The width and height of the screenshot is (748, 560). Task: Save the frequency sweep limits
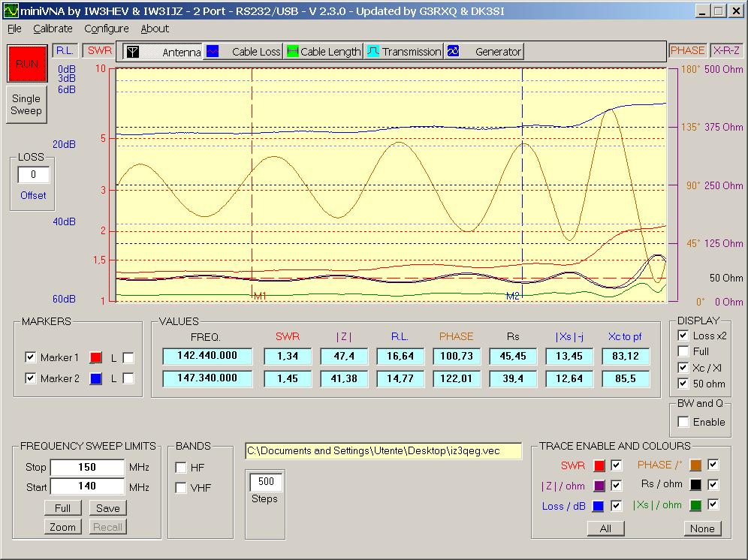(108, 508)
